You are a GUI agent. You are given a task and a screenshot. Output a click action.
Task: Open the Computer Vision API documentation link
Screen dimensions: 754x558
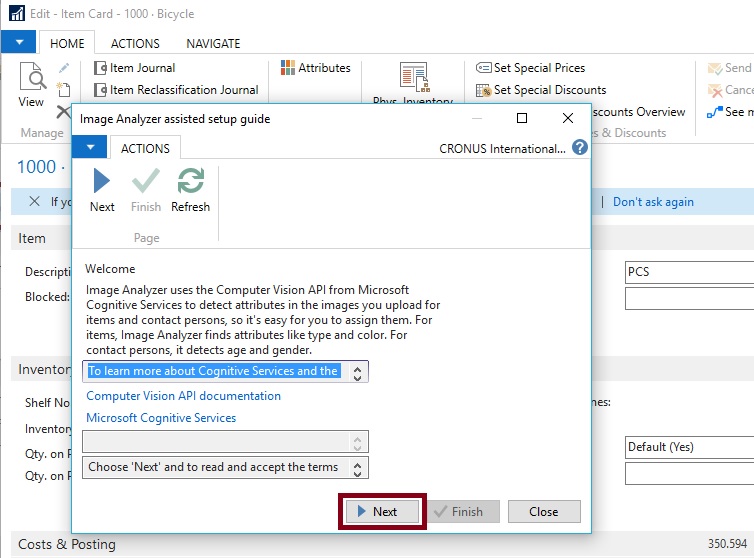coord(183,396)
